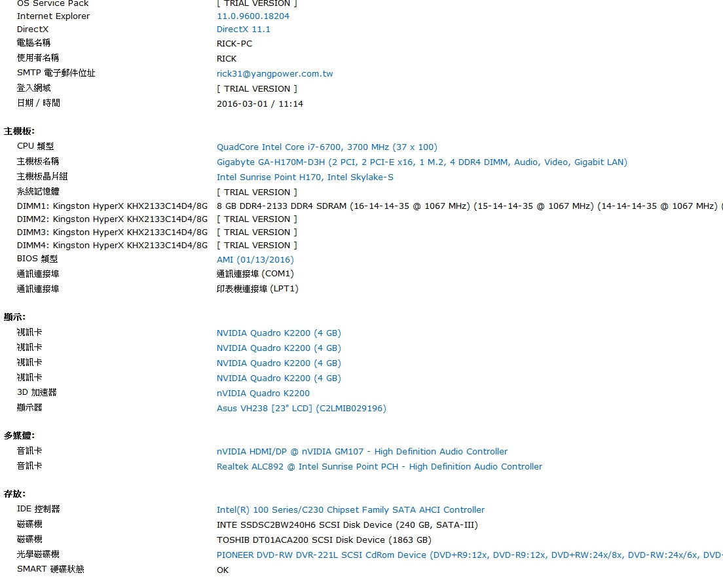Open the Gigabyte GA-H170M-D3H motherboard link
Image resolution: width=723 pixels, height=588 pixels.
tap(422, 162)
